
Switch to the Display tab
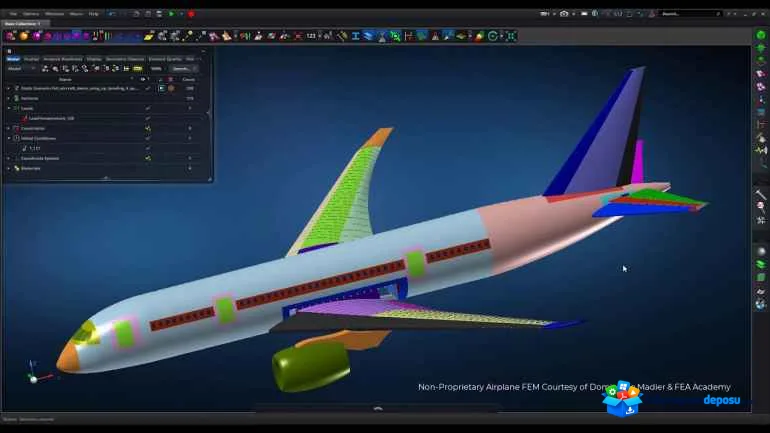coord(94,59)
